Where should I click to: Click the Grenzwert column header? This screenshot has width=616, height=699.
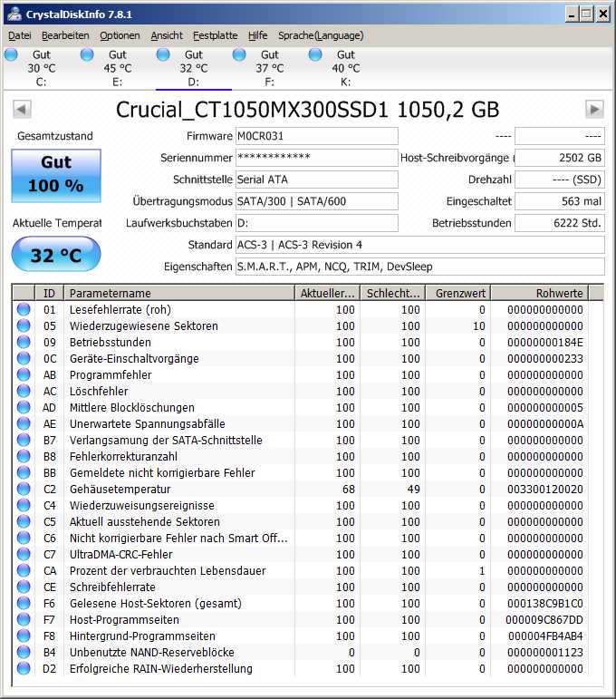point(457,293)
